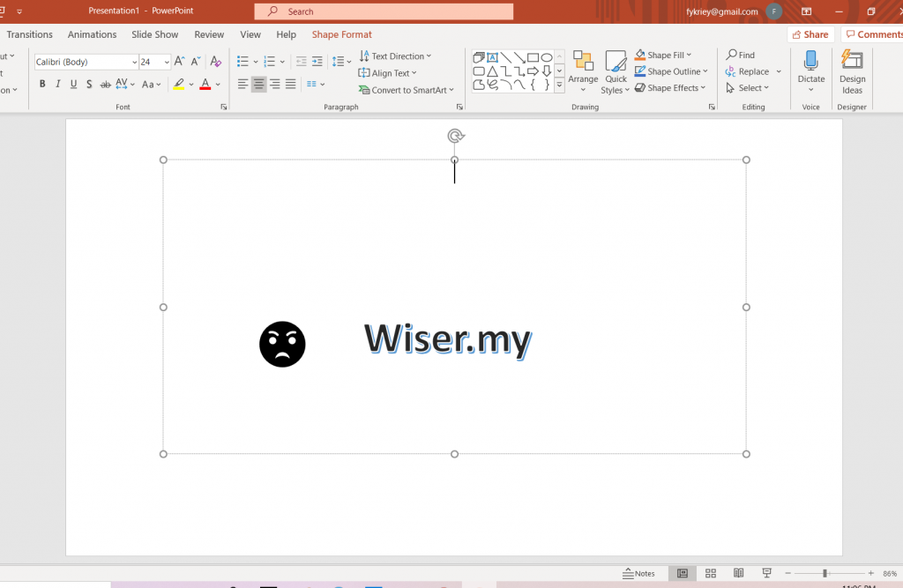Screen dimensions: 903x588
Task: Open Change Case menu
Action: click(x=151, y=84)
